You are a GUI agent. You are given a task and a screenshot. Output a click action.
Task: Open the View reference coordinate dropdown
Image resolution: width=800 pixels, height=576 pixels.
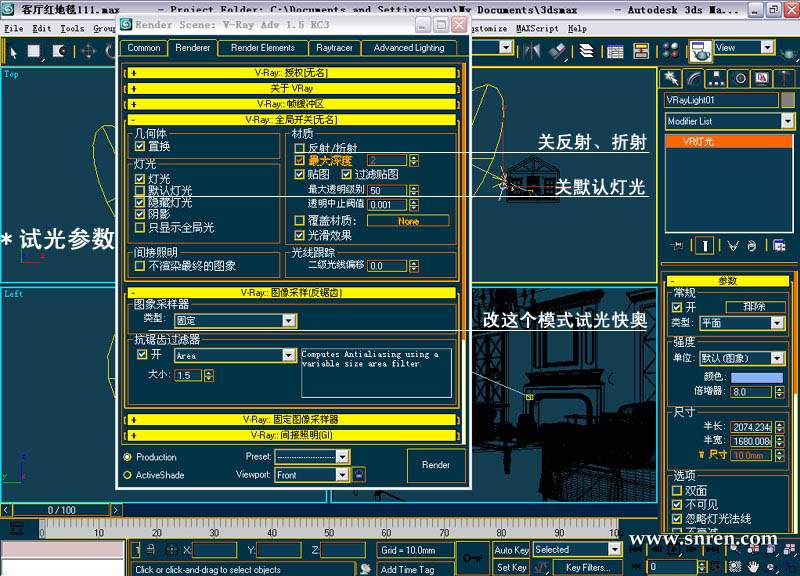(744, 47)
